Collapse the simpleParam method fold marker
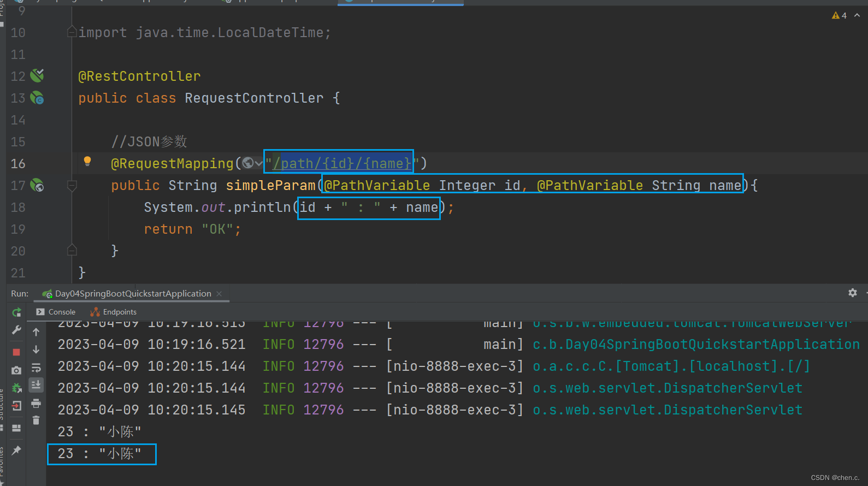Viewport: 868px width, 486px height. (x=72, y=186)
